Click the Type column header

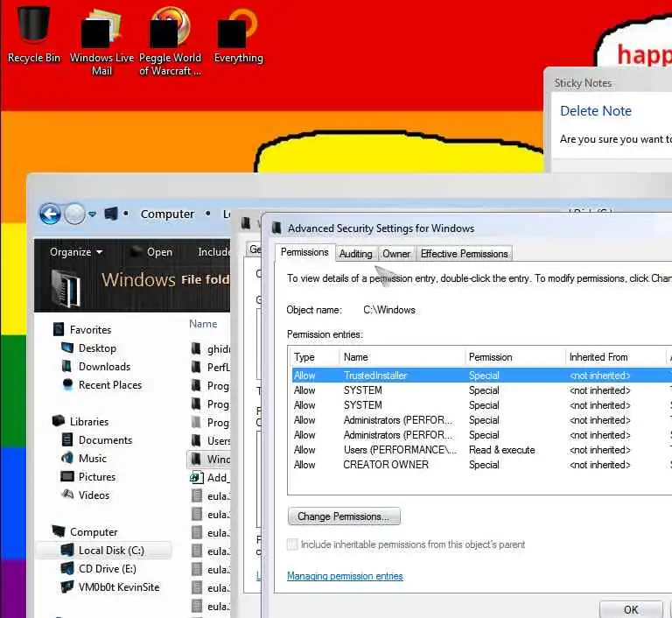click(315, 357)
